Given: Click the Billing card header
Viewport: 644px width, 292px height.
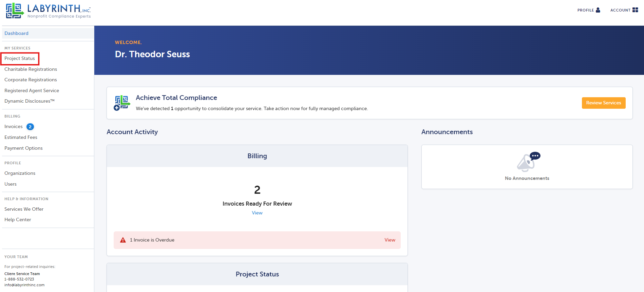Looking at the screenshot, I should click(257, 156).
